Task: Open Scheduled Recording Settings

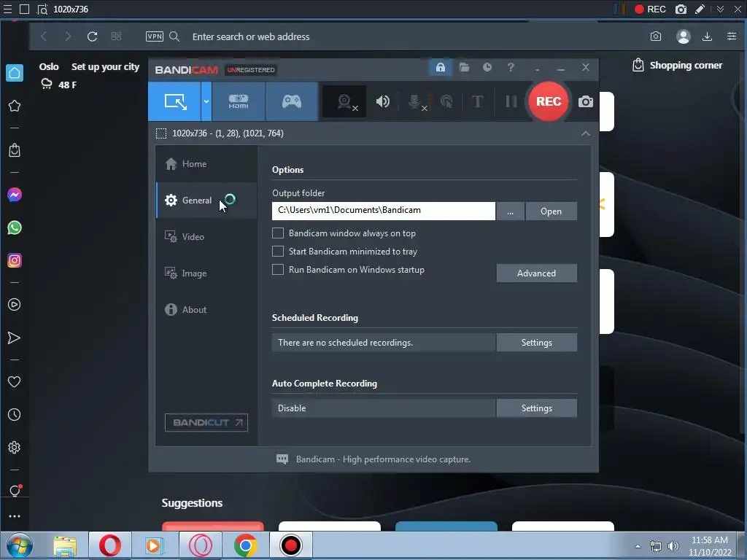Action: pyautogui.click(x=536, y=343)
